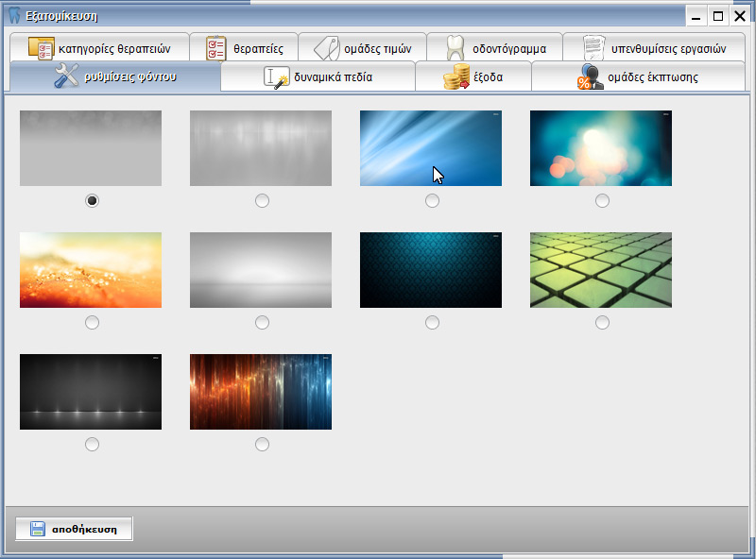Select the ρυθμίσεις φόντου tab
Screen dimensions: 756x559
tap(114, 76)
